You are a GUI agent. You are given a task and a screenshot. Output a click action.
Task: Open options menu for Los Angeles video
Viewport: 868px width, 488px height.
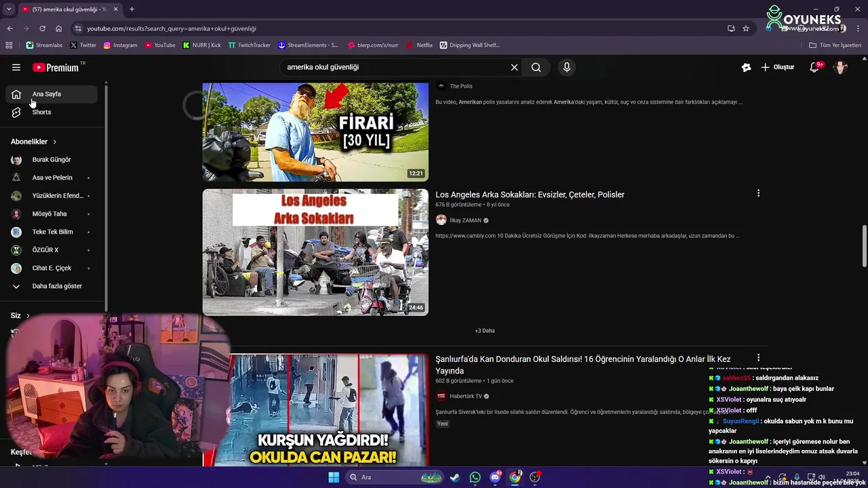(x=758, y=193)
